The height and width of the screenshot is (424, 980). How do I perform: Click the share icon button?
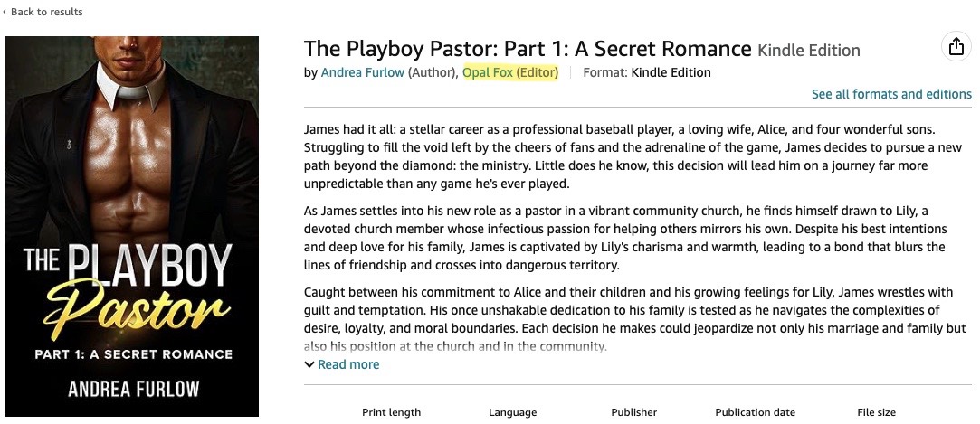(x=956, y=47)
